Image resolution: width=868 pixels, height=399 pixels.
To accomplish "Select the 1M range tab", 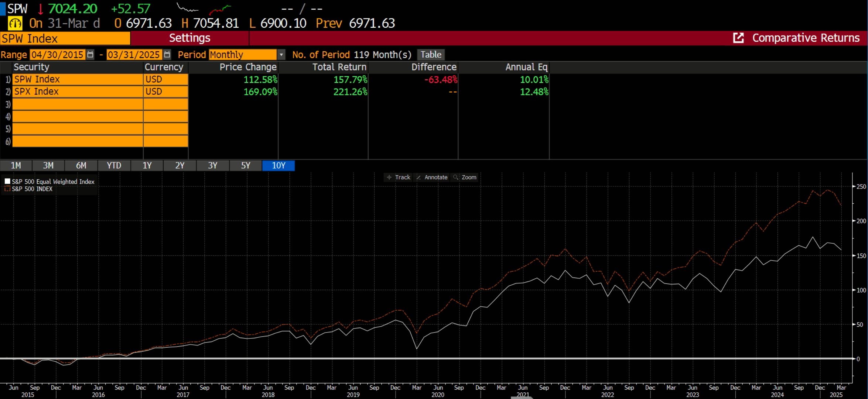I will point(16,165).
